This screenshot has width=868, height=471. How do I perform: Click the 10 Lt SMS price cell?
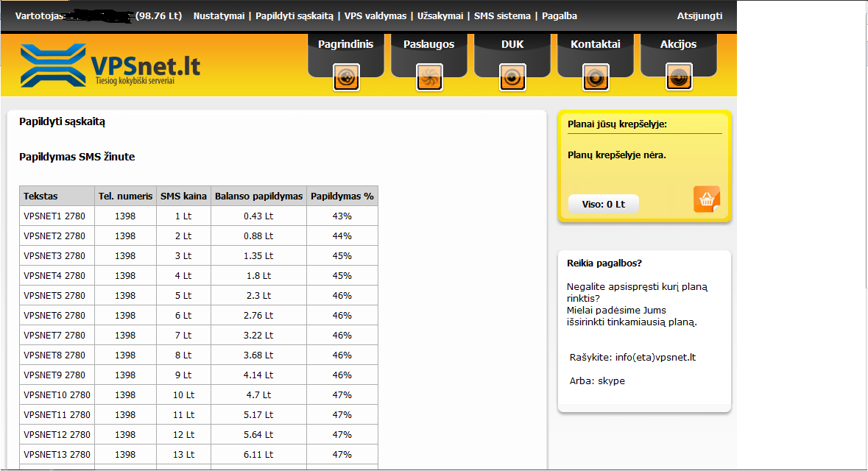pos(184,395)
